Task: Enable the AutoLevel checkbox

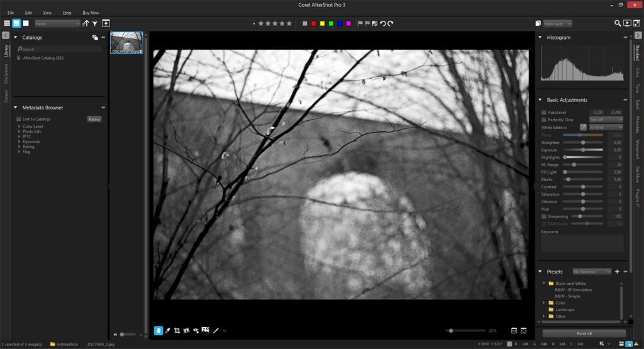Action: pyautogui.click(x=544, y=112)
